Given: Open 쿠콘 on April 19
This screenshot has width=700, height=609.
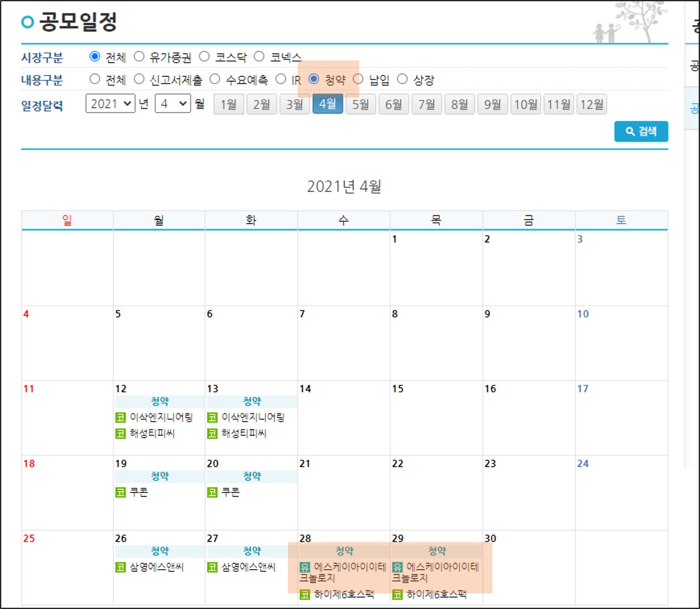Looking at the screenshot, I should pos(139,492).
